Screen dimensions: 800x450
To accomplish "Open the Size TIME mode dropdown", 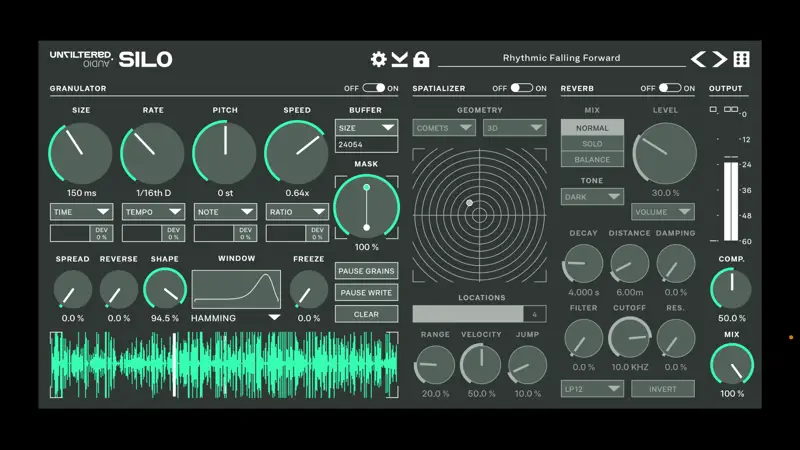I will pyautogui.click(x=81, y=212).
